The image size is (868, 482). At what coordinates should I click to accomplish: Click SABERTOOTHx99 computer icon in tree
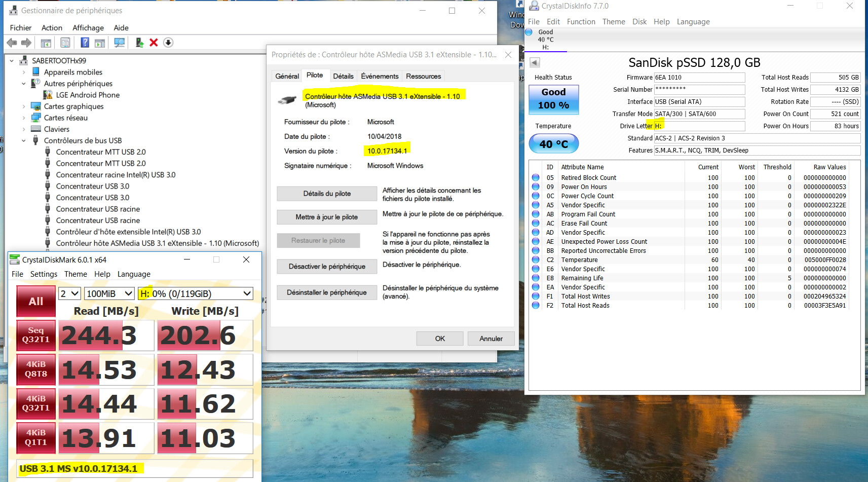pyautogui.click(x=23, y=61)
